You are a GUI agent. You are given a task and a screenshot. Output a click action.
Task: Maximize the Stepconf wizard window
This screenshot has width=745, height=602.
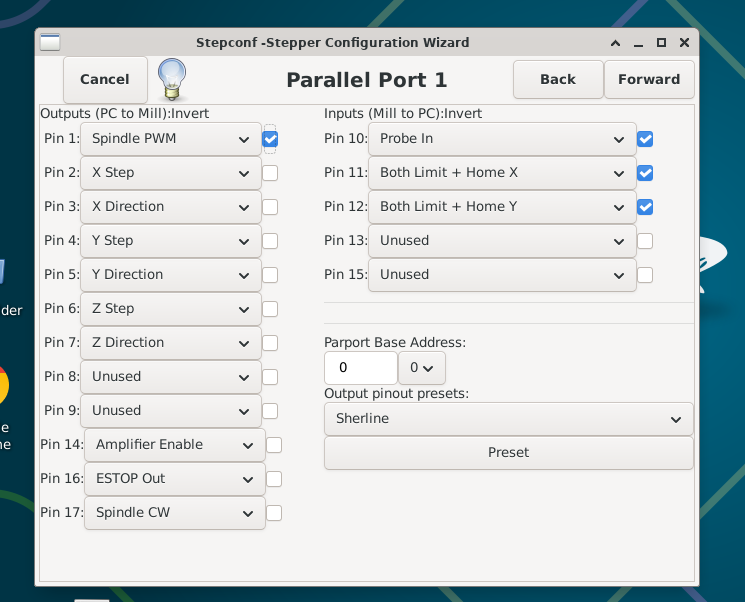click(661, 43)
